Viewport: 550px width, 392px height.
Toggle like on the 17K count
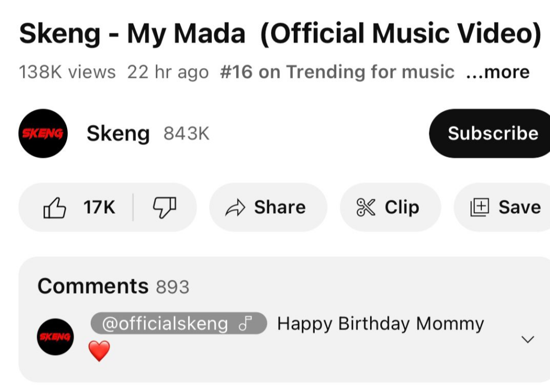[99, 207]
